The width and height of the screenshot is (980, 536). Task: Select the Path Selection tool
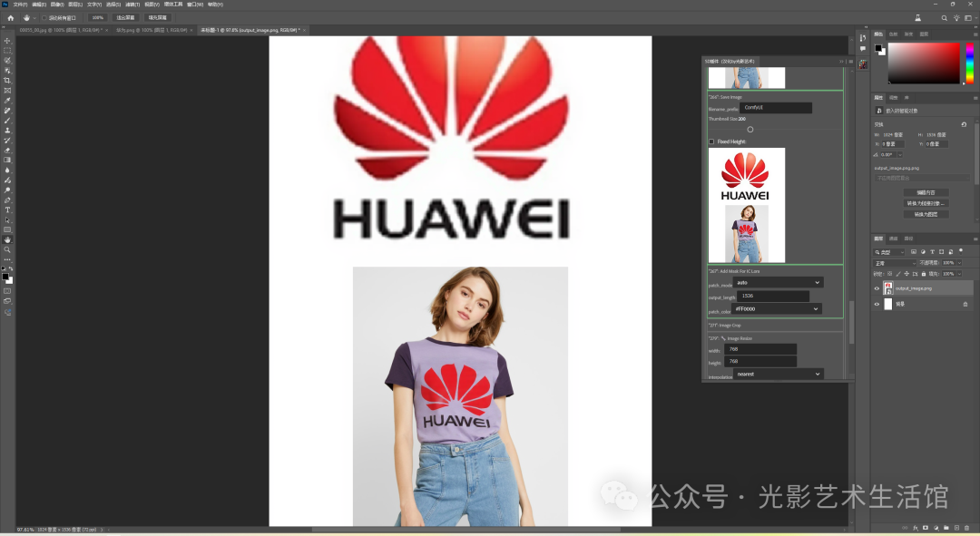tap(7, 219)
